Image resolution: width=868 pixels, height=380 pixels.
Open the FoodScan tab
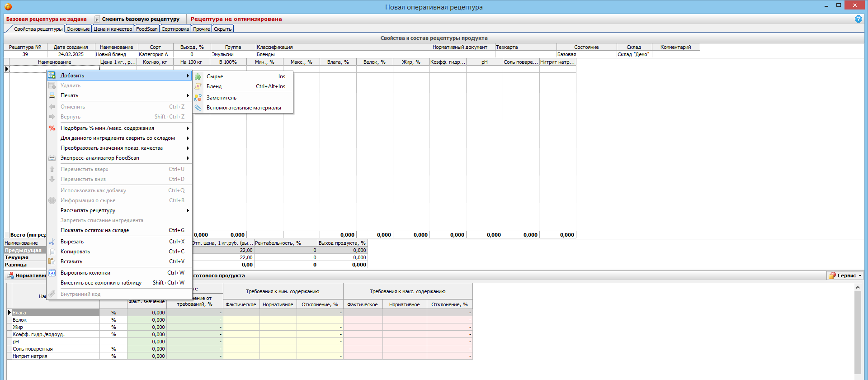146,29
